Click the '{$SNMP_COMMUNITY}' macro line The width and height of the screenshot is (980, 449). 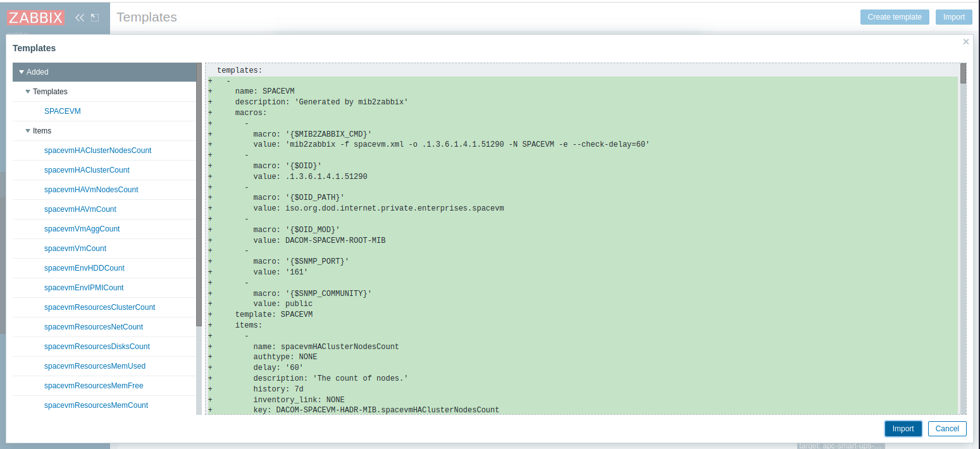[312, 293]
